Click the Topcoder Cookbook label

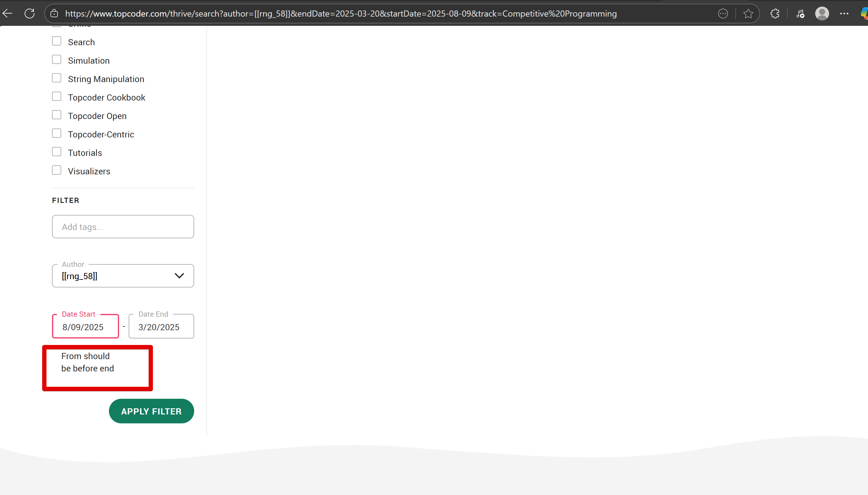point(106,97)
